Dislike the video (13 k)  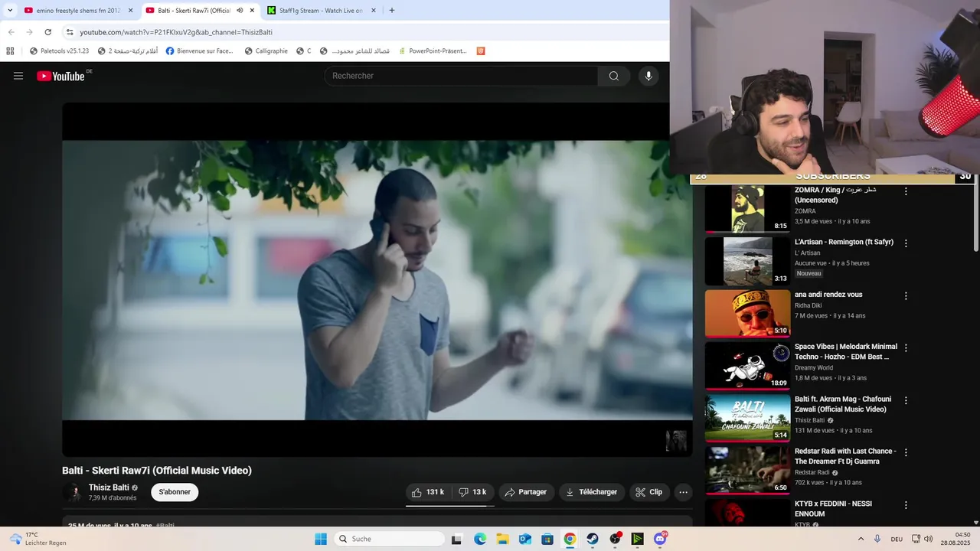point(473,492)
